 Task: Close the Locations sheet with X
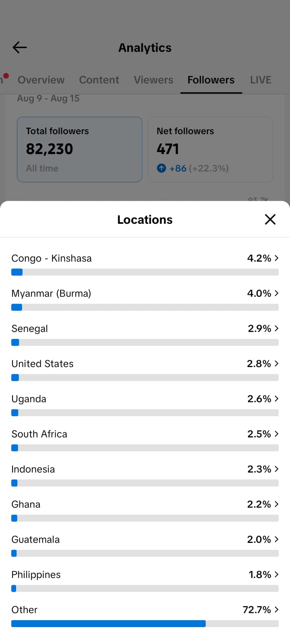click(x=270, y=219)
